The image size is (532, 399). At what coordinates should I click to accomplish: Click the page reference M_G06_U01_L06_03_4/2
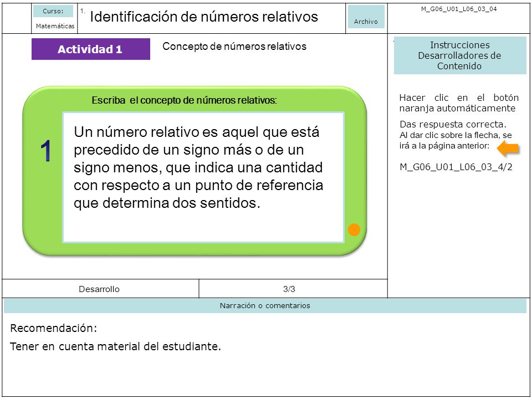[456, 167]
